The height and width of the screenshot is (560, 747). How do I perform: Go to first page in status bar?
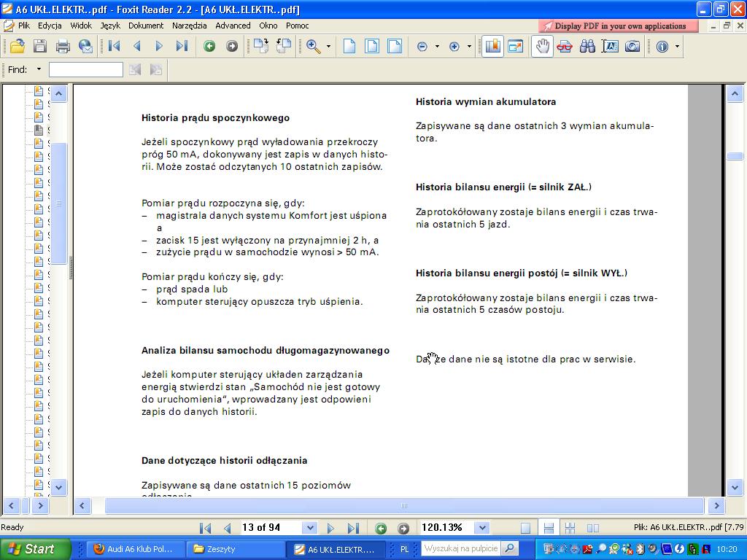[x=205, y=528]
